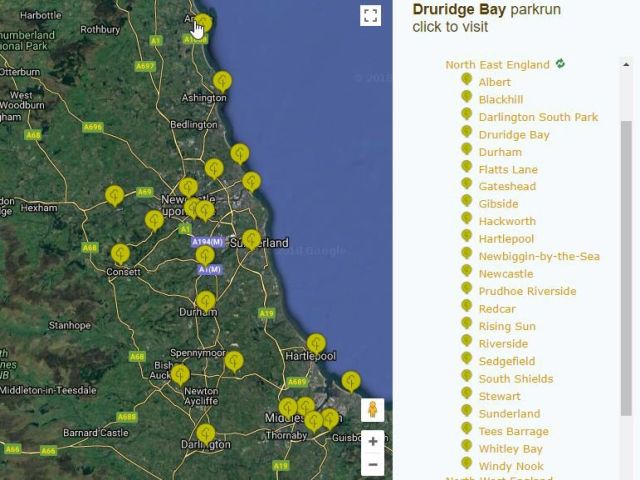
Task: Zoom out of the map
Action: pos(373,464)
